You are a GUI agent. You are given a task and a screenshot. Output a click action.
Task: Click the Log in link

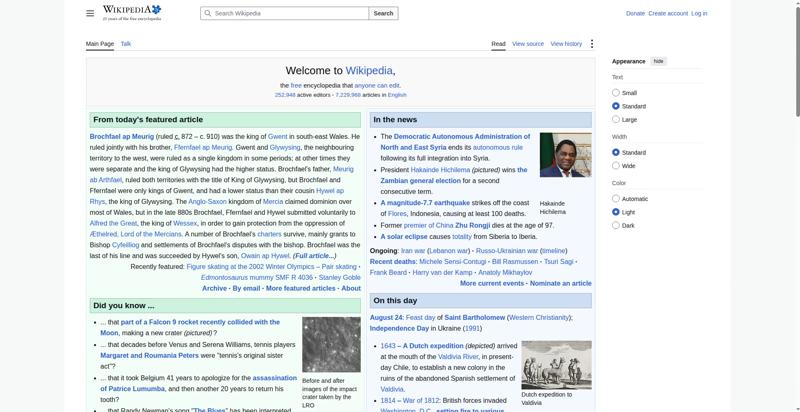click(699, 13)
